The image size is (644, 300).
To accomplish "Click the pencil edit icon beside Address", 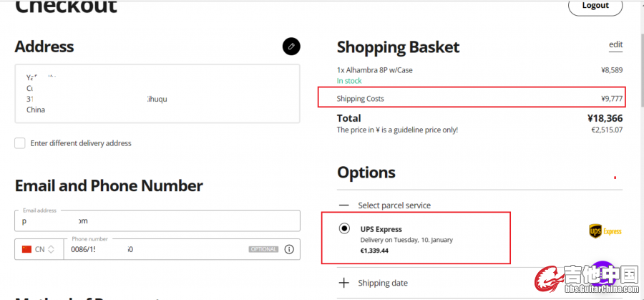I will (291, 47).
